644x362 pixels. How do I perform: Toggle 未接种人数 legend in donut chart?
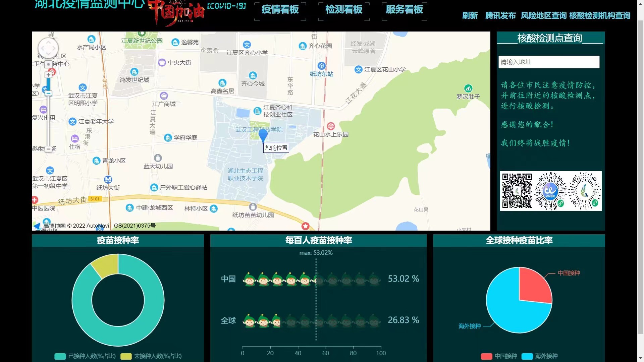click(151, 356)
